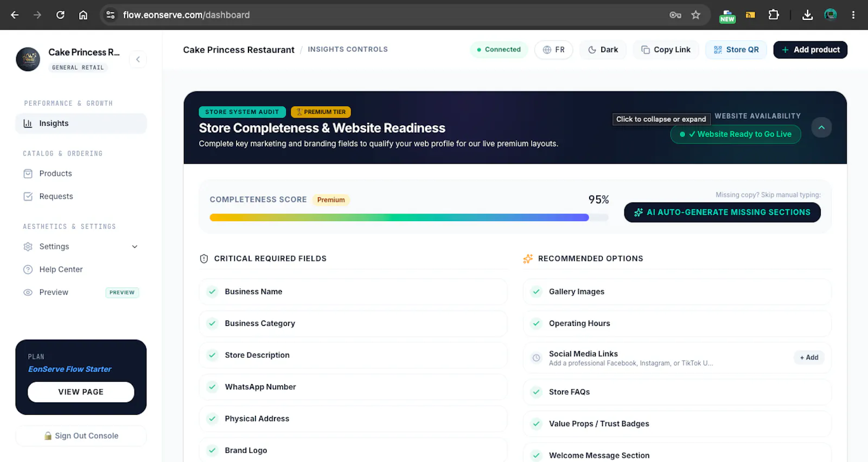Click the completeness score progress bar
The image size is (868, 462).
pos(409,217)
